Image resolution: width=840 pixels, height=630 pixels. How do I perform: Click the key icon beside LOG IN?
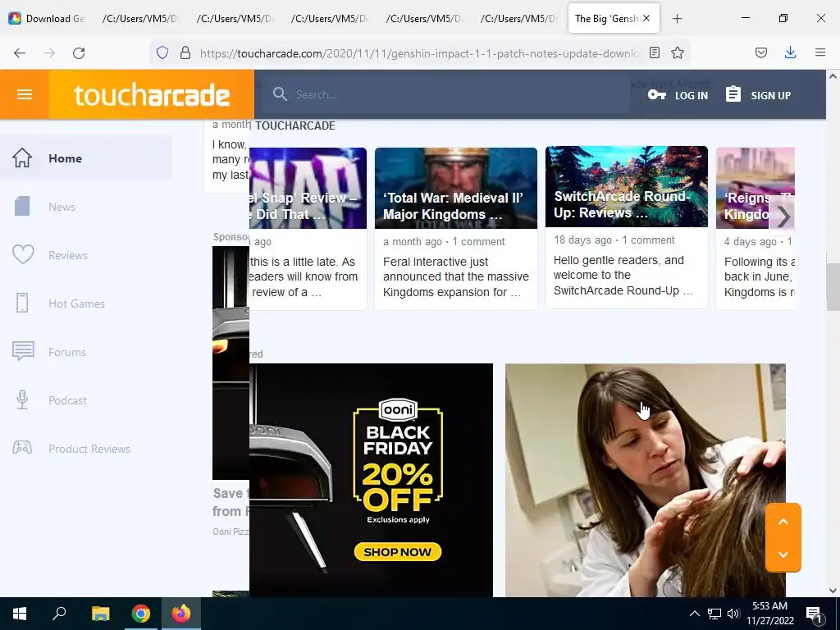tap(656, 95)
